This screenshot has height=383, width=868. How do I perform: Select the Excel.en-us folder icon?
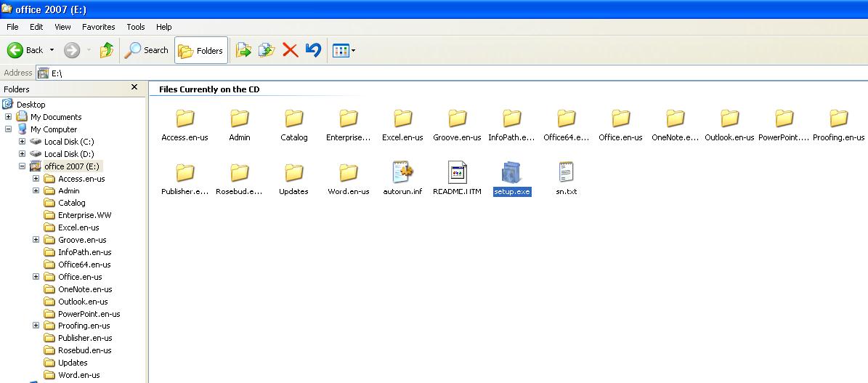point(402,118)
